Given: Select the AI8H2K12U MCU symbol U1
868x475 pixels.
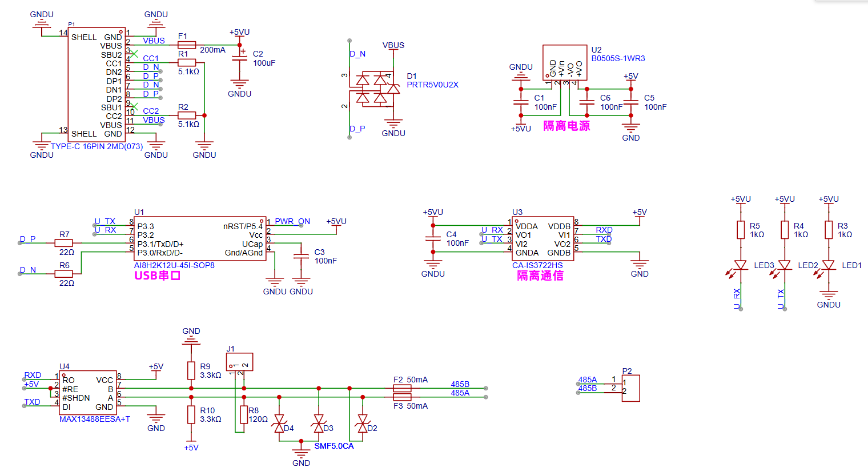Looking at the screenshot, I should tap(200, 238).
